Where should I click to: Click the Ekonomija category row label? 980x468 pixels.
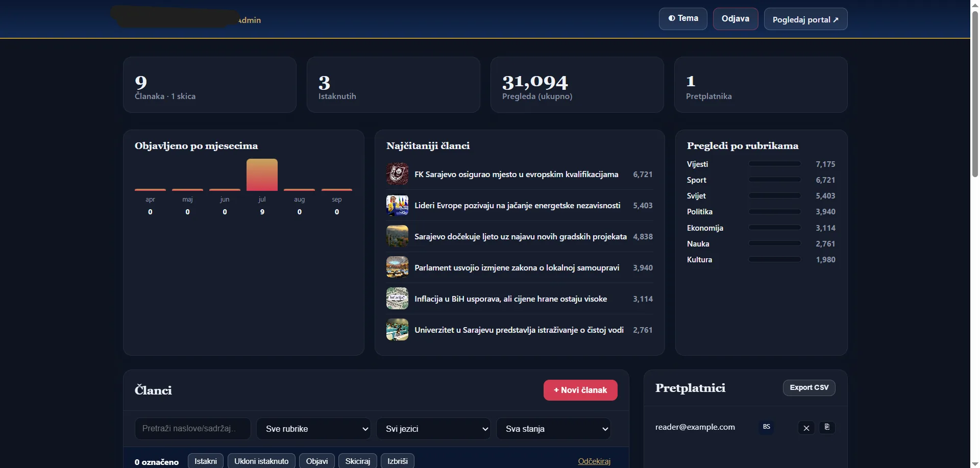[x=705, y=228]
